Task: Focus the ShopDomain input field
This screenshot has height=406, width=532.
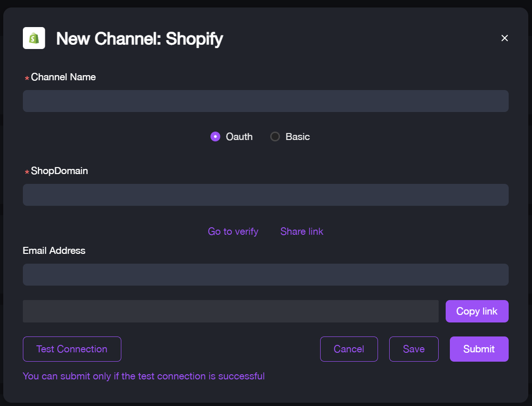Action: 266,195
